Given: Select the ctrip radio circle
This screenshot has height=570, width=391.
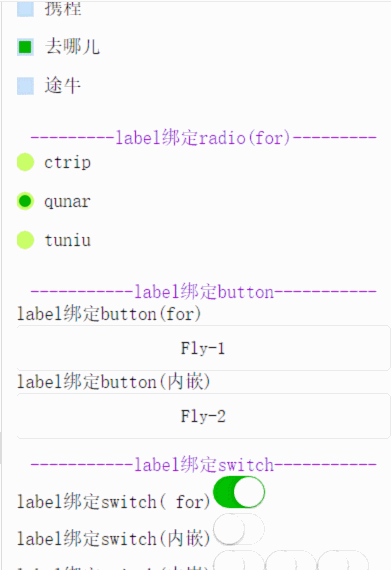Looking at the screenshot, I should tap(25, 162).
